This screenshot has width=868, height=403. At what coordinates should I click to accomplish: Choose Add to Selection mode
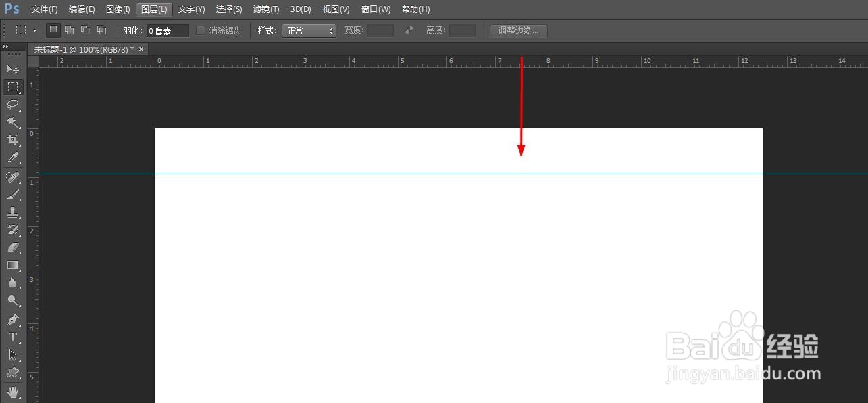(x=69, y=30)
